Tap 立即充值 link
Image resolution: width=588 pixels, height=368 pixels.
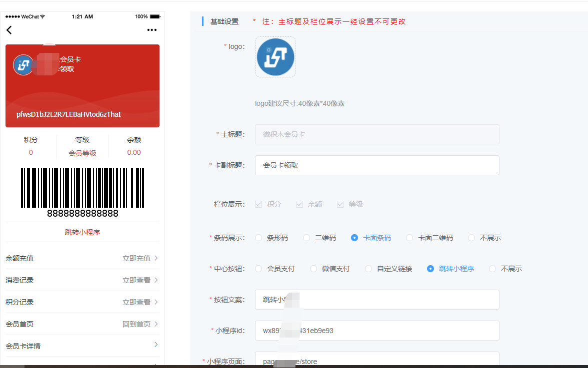coord(136,258)
